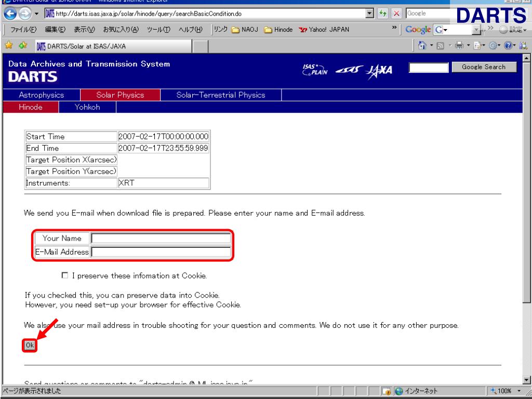This screenshot has width=532, height=399.
Task: Click the status bar privacy lock icon
Action: tap(386, 391)
